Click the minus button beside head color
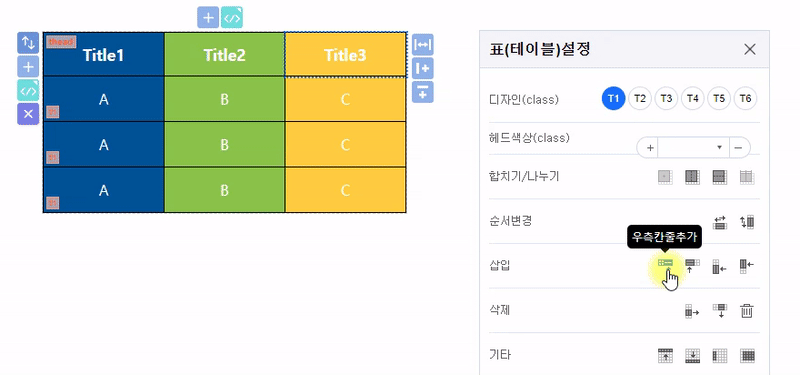The width and height of the screenshot is (800, 375). click(x=738, y=147)
